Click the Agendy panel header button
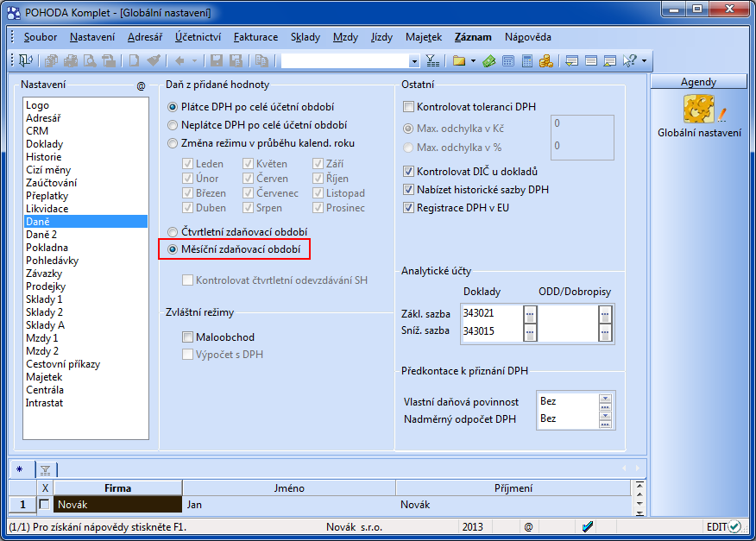Screen dimensions: 756x541 pos(699,81)
